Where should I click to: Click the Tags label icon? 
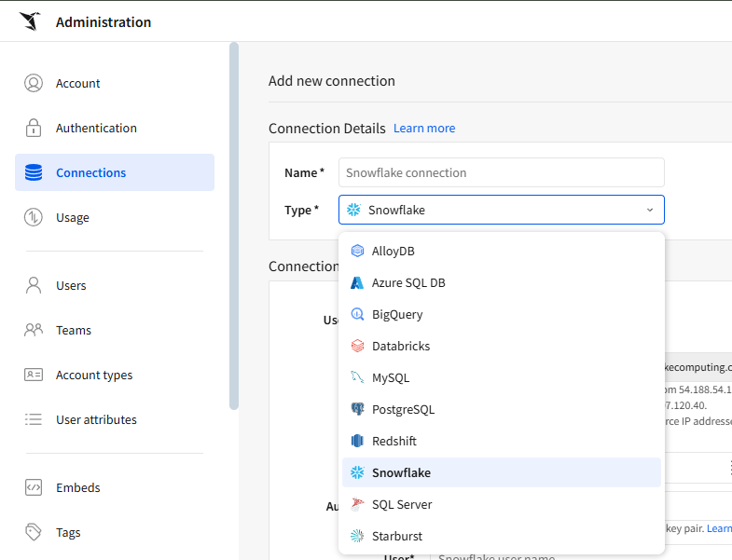(x=34, y=532)
